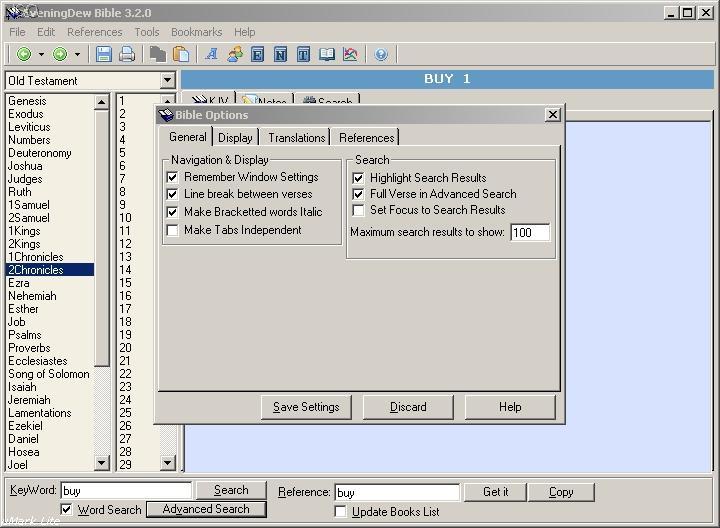The image size is (720, 528).
Task: Switch to the Display tab
Action: point(235,138)
